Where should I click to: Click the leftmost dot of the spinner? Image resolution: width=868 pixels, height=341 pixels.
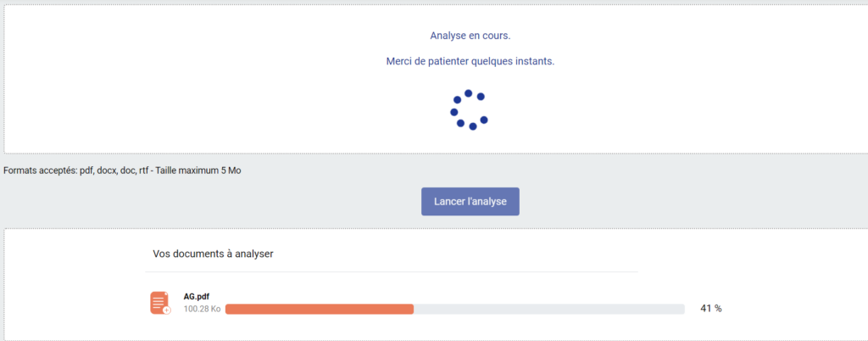point(454,112)
